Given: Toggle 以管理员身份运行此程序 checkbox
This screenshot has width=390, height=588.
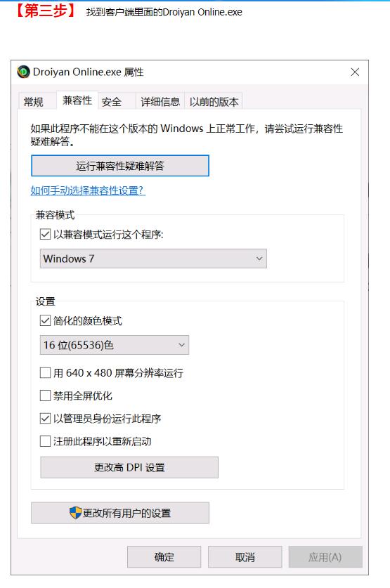Looking at the screenshot, I should tap(45, 419).
